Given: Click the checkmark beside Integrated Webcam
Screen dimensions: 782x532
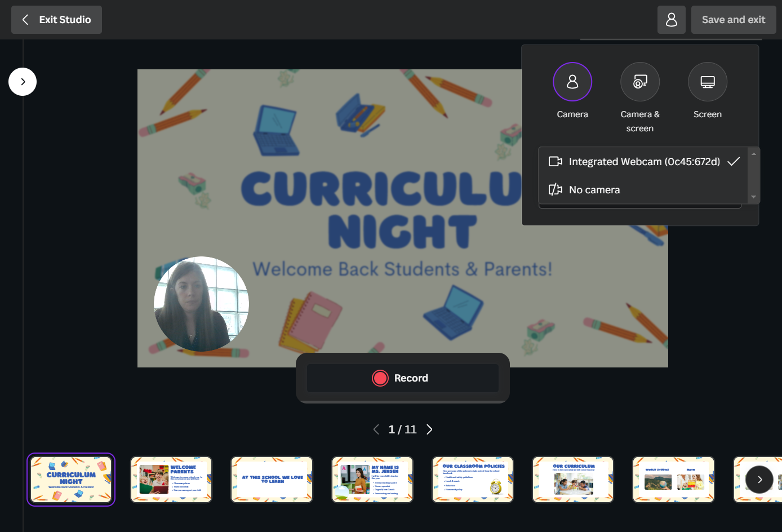Looking at the screenshot, I should [x=734, y=162].
